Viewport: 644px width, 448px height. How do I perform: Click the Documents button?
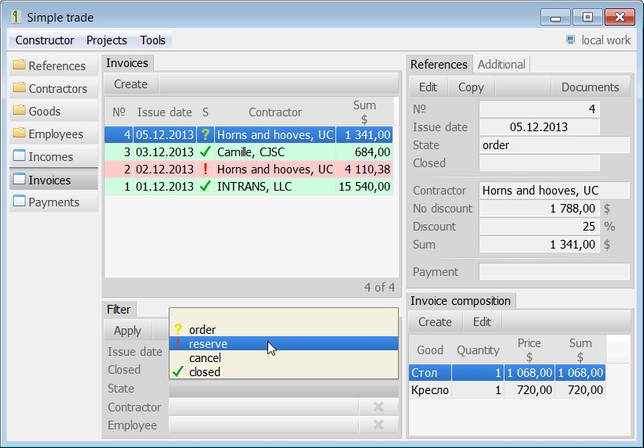coord(590,87)
